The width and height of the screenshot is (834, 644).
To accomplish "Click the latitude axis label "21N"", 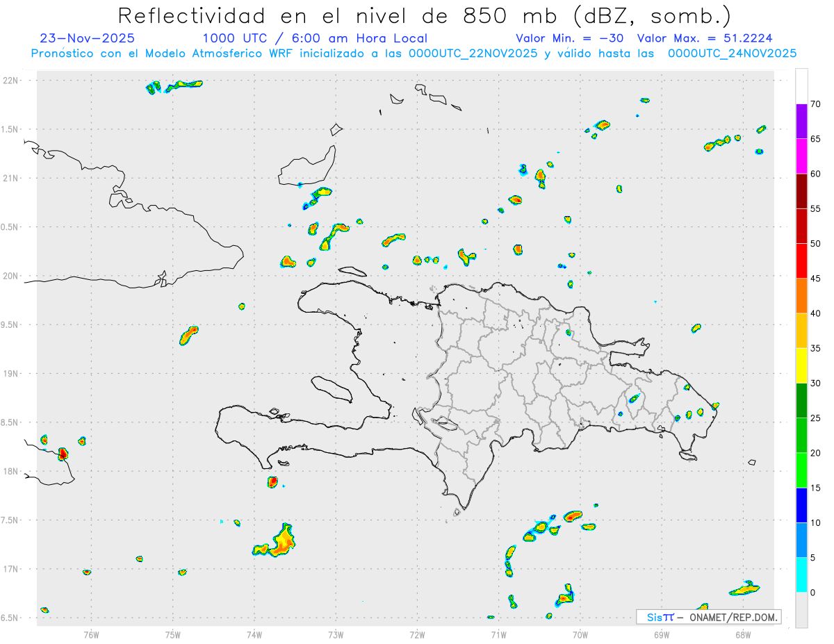I will tap(11, 179).
